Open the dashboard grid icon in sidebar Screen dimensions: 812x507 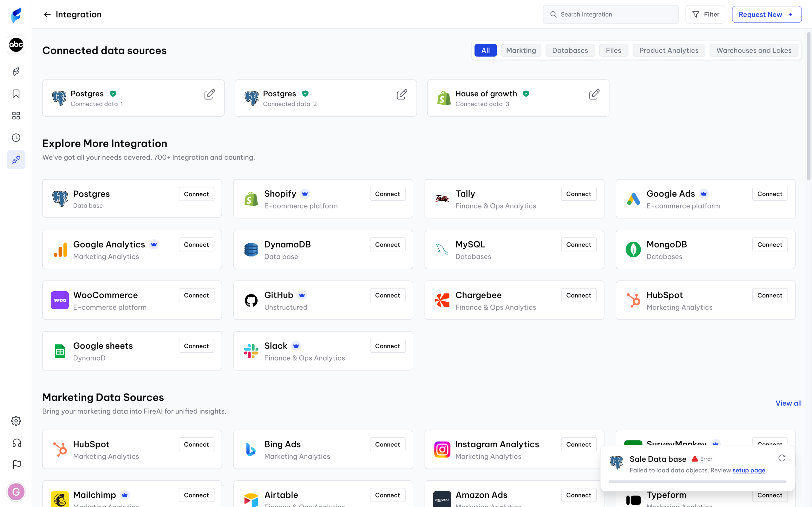click(x=16, y=116)
